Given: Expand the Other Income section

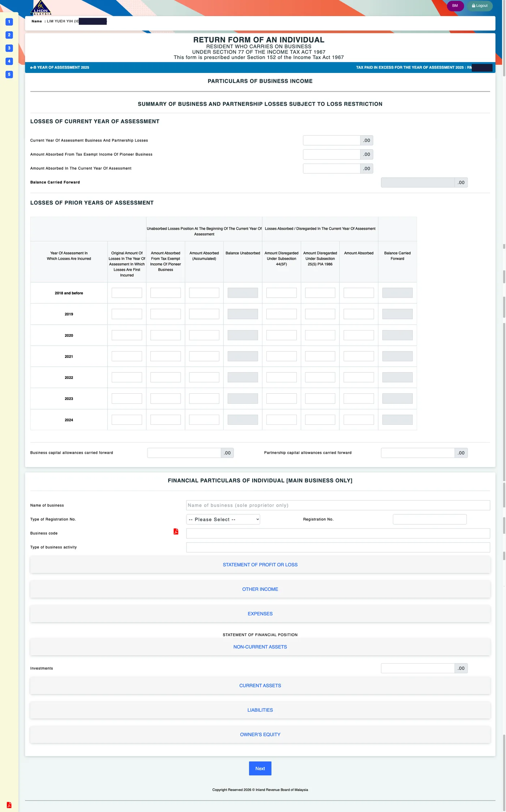Looking at the screenshot, I should click(260, 589).
